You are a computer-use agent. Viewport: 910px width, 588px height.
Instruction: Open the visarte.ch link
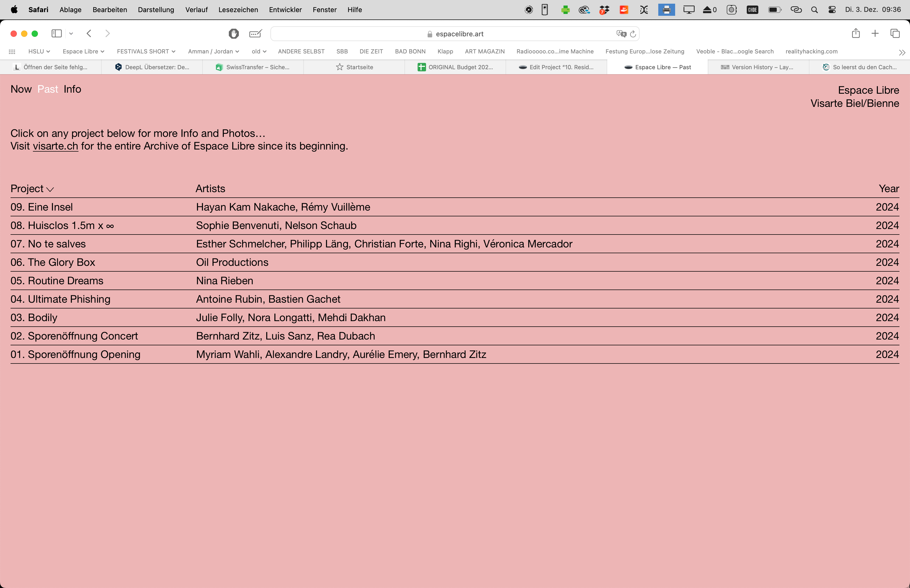point(55,146)
